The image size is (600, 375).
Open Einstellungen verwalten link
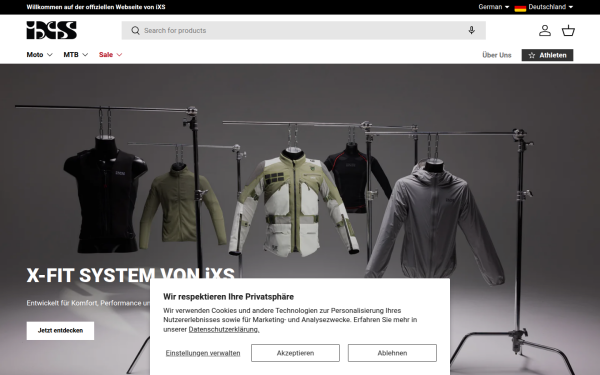coord(203,353)
